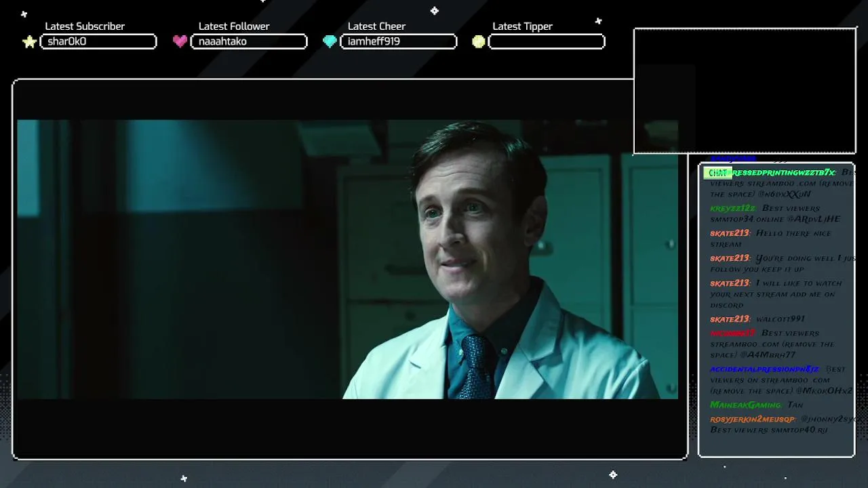The width and height of the screenshot is (868, 488).
Task: Click the Latest Follower label
Action: coord(234,26)
